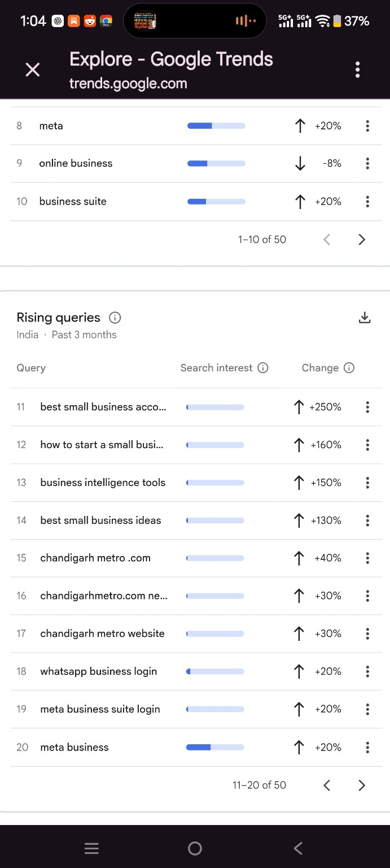Tap Android back navigation button
The image size is (390, 868).
299,848
